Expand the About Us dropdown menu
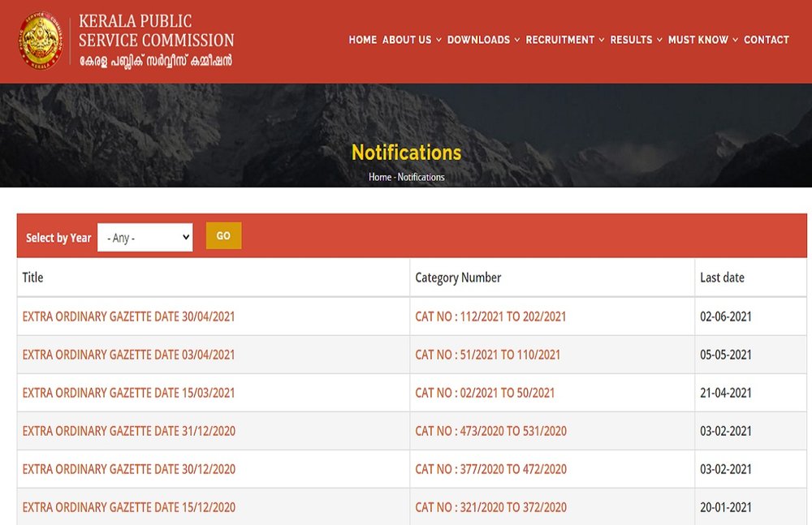 [x=412, y=40]
